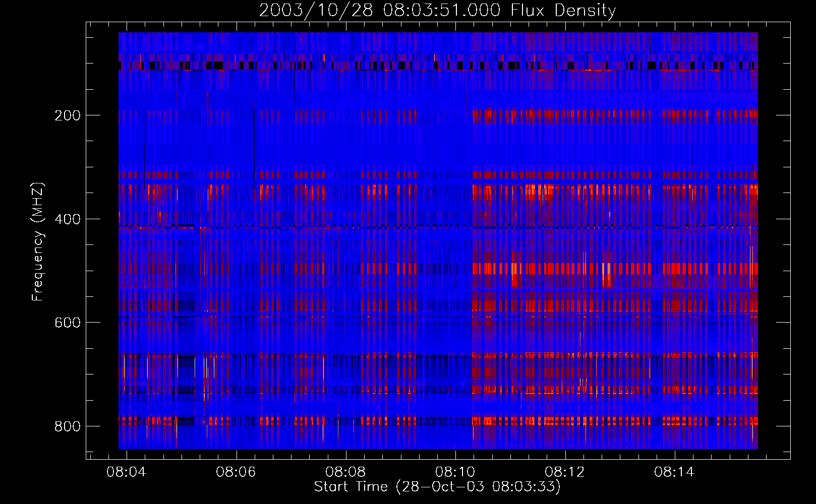The image size is (816, 504).
Task: Click the 08:14 time tick label
Action: (674, 472)
